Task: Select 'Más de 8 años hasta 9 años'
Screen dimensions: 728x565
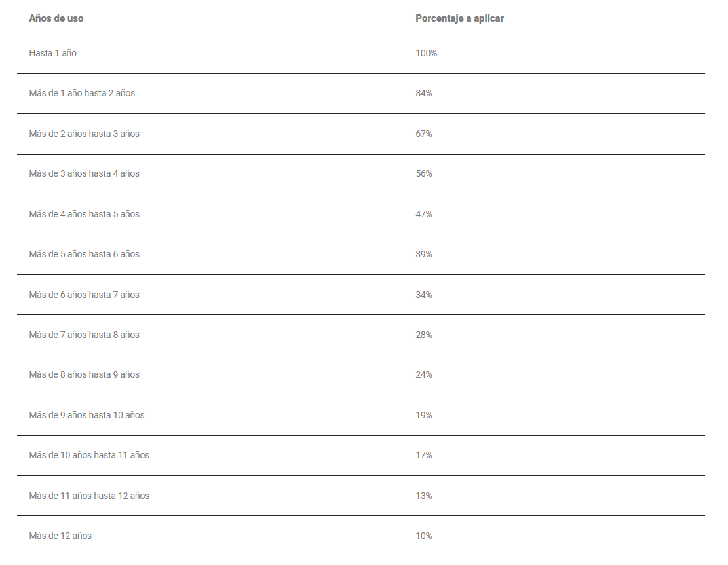Action: [x=84, y=374]
